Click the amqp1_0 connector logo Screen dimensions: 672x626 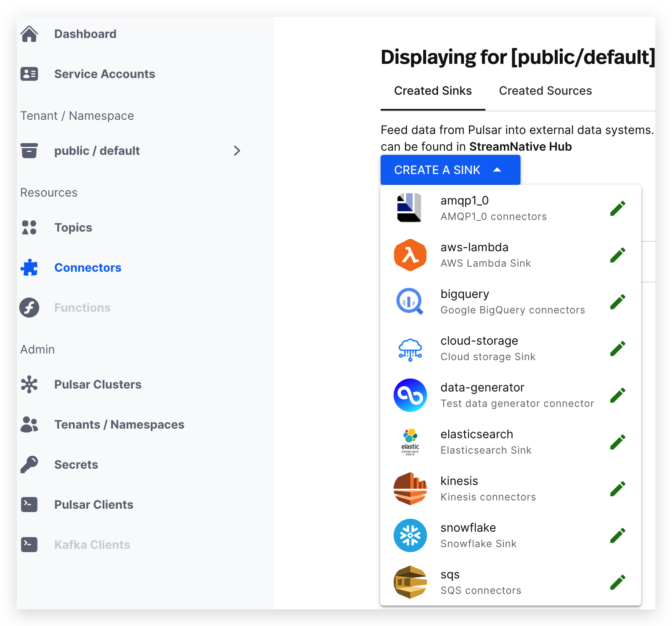point(409,208)
